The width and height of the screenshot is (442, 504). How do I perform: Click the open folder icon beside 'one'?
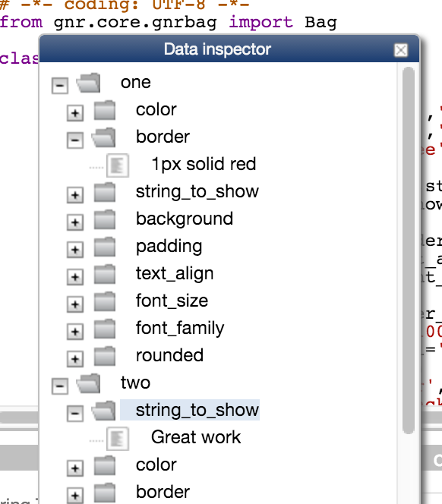(x=88, y=83)
